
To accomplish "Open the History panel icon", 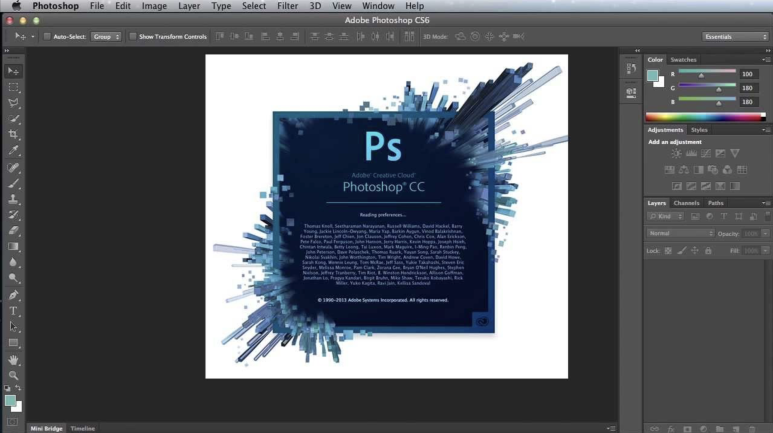I will click(x=631, y=68).
